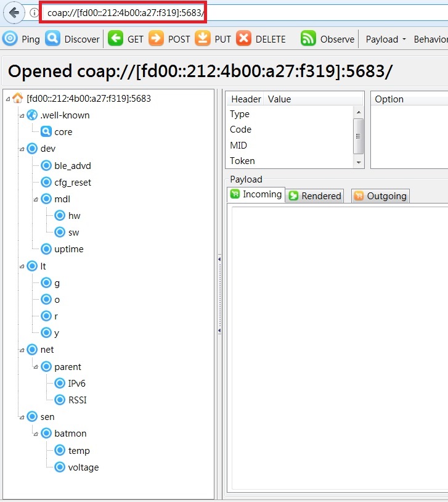Send a PUT request
The width and height of the screenshot is (448, 502).
point(213,39)
